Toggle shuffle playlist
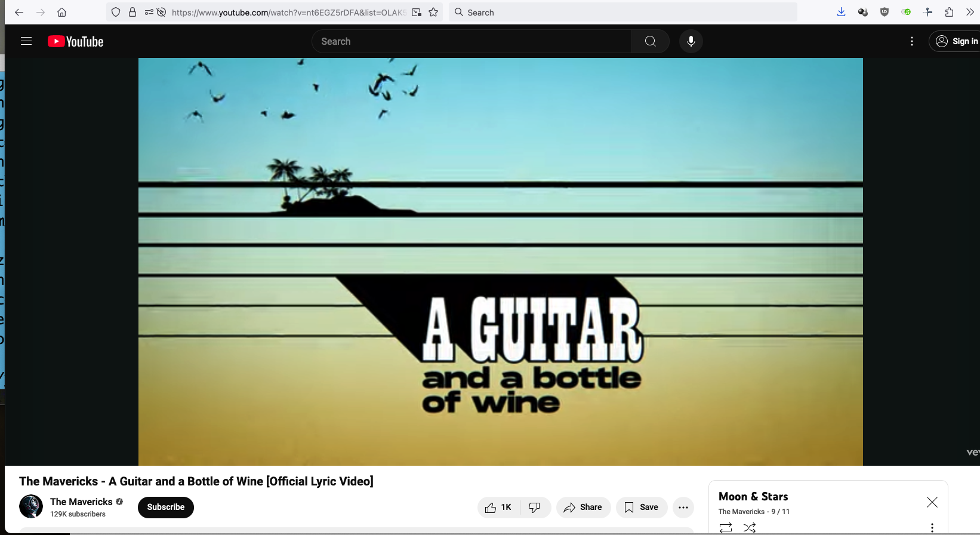The width and height of the screenshot is (980, 535). [750, 527]
